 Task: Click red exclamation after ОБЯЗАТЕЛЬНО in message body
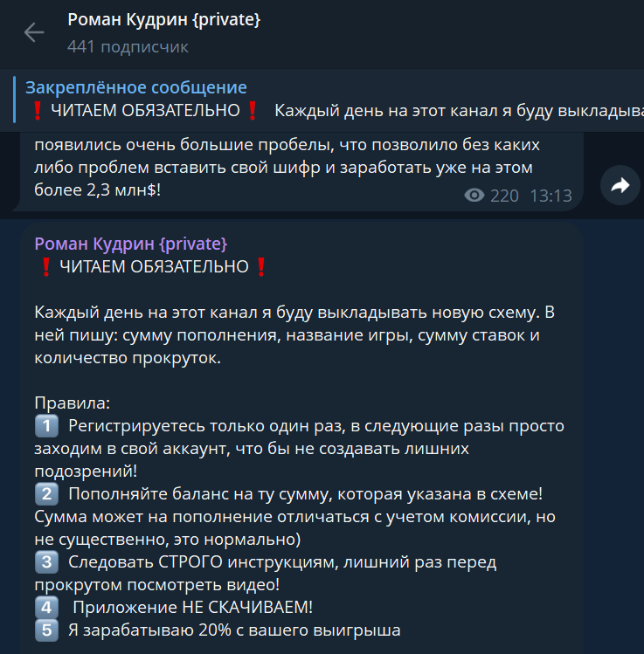(261, 267)
